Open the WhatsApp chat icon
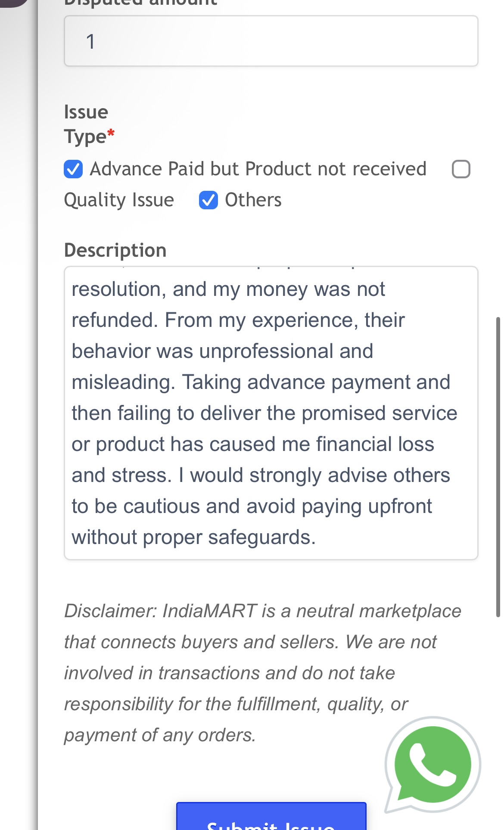The height and width of the screenshot is (830, 504). [432, 765]
